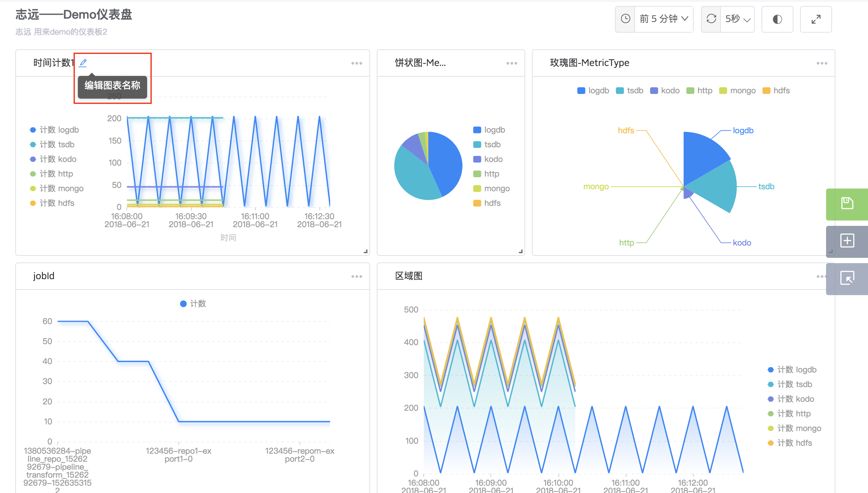Open the more menu of 饼状图 panel
Screen dimensions: 868x493
512,63
